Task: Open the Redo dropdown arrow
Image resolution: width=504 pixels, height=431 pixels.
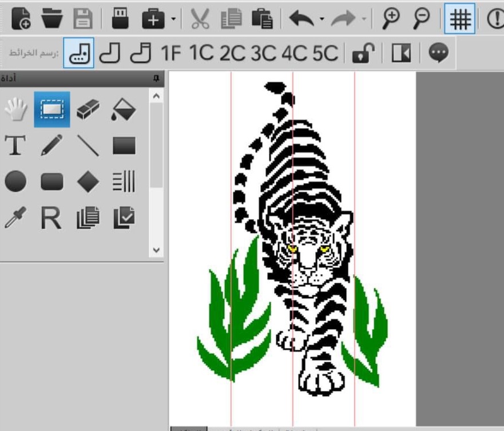Action: click(364, 19)
